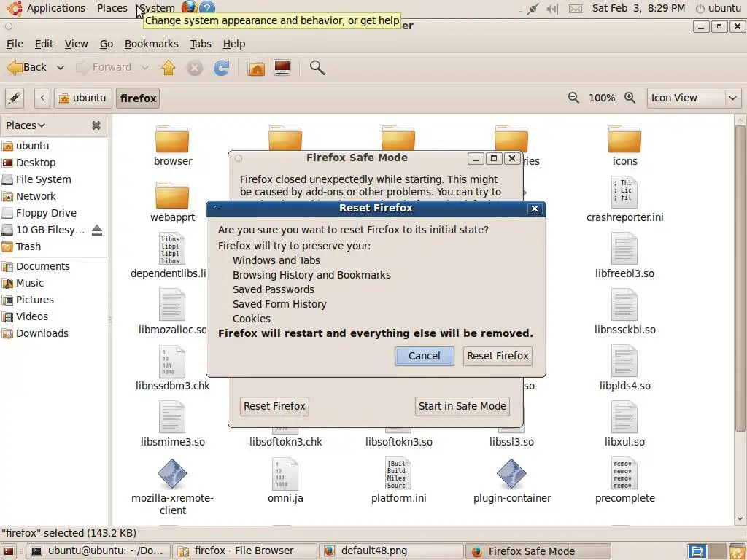Select the icons folder
The image size is (747, 560).
point(624,139)
